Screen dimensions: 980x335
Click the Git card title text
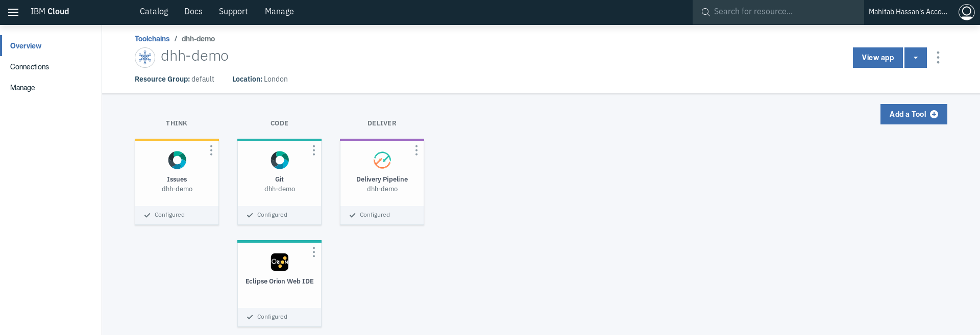[280, 179]
